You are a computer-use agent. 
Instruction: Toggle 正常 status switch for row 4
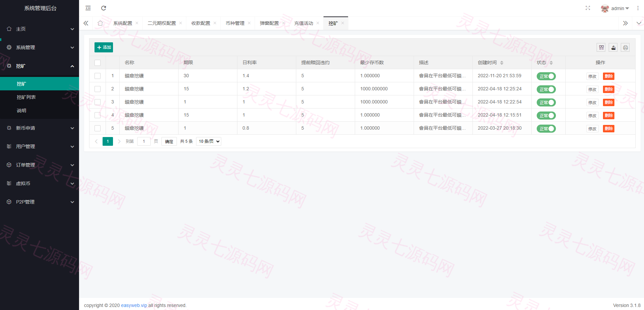point(546,116)
